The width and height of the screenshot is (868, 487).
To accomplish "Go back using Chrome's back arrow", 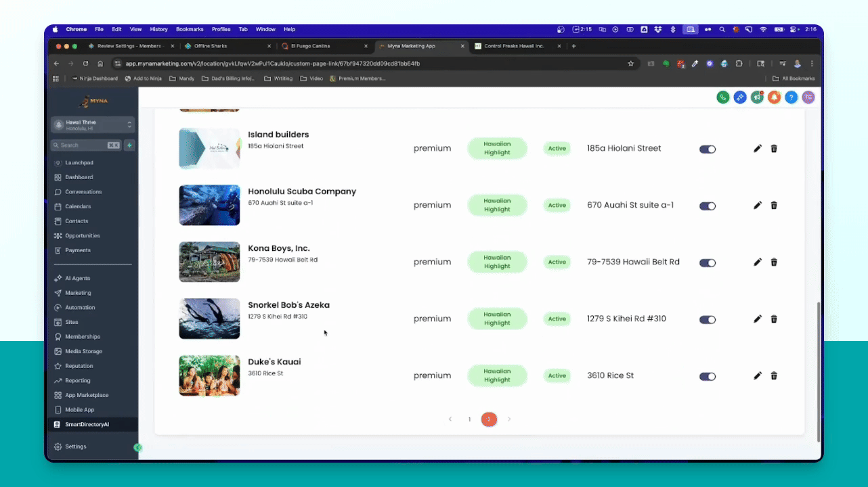I will pos(56,64).
